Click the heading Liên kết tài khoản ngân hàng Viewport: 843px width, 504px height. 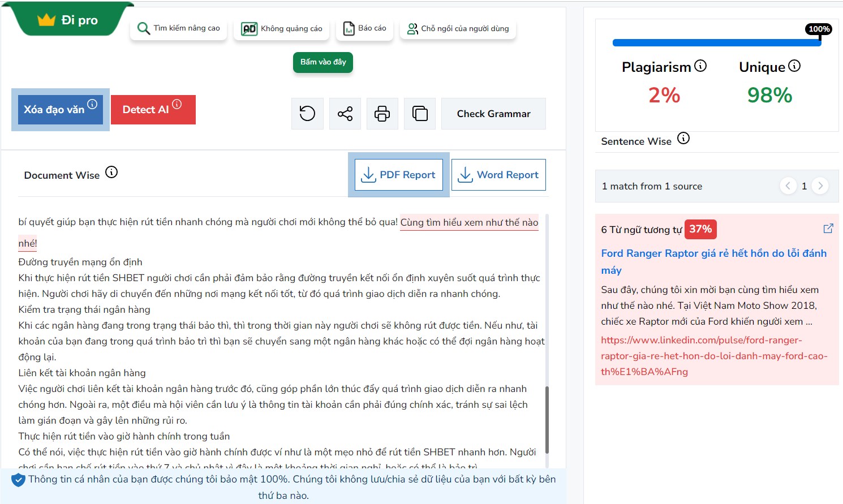click(x=82, y=373)
